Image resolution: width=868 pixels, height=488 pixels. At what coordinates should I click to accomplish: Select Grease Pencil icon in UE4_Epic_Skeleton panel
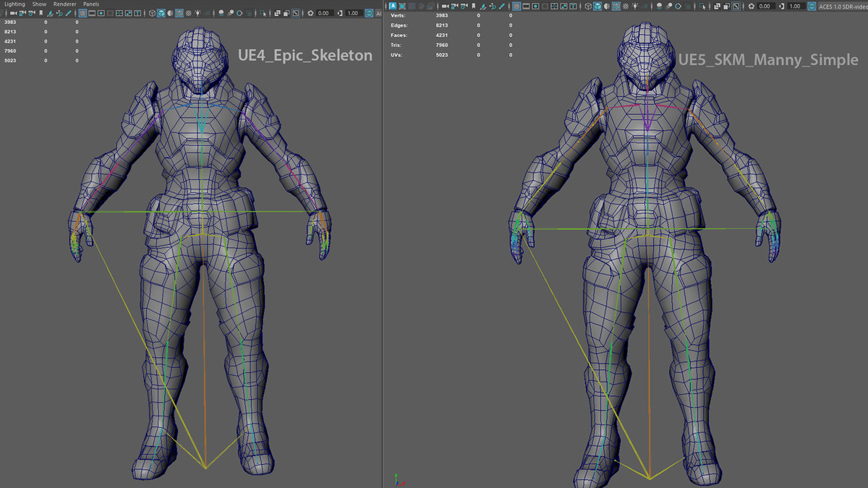click(x=68, y=13)
